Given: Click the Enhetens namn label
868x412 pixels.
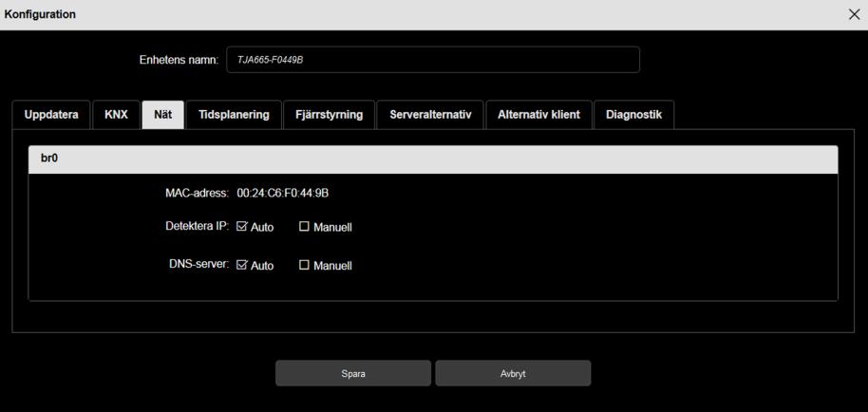Looking at the screenshot, I should 179,60.
